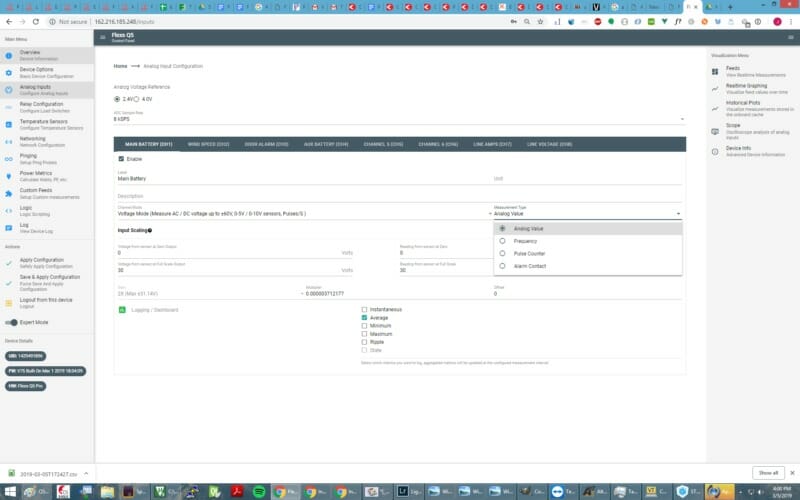Check the Instantaneous logging checkbox
Viewport: 800px width, 500px height.
click(x=364, y=309)
